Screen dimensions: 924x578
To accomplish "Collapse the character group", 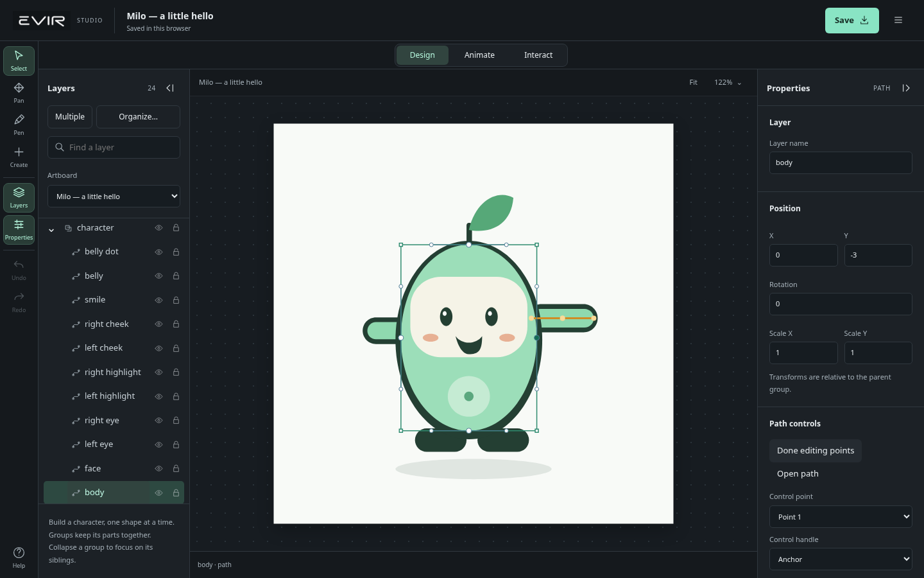I will [51, 229].
